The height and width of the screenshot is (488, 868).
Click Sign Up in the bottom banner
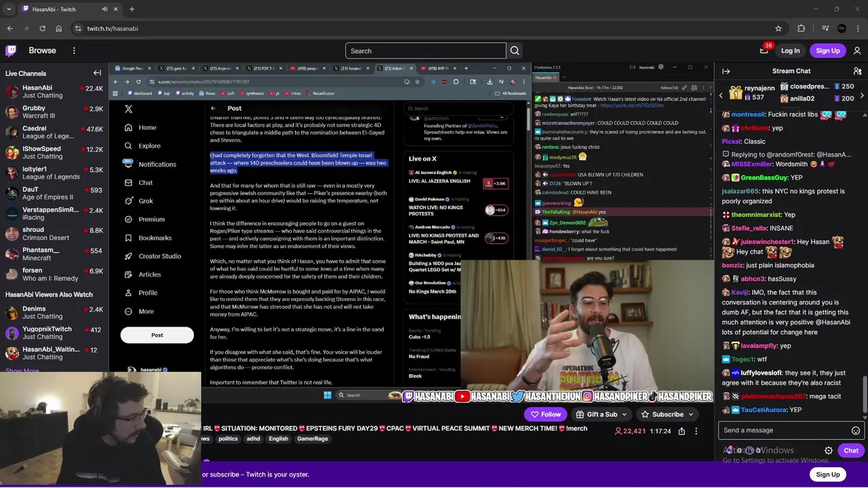click(x=827, y=474)
